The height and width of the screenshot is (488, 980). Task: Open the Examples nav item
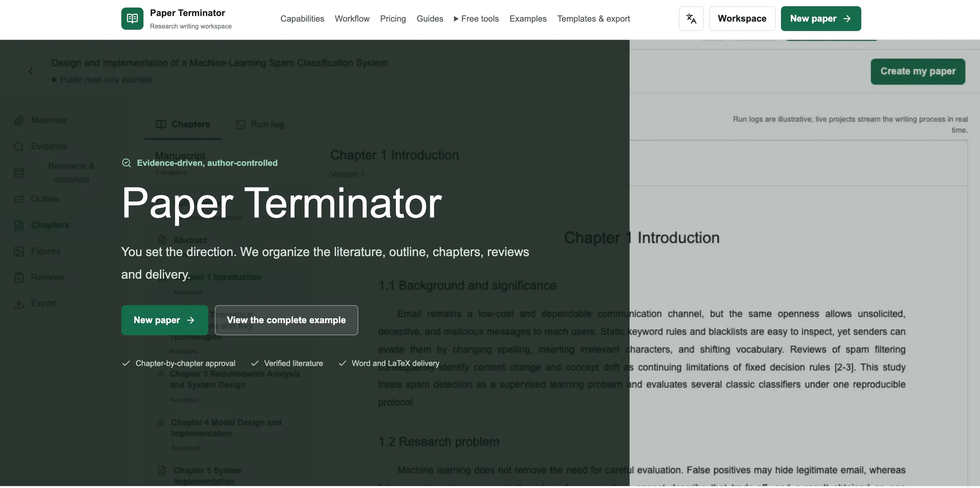(528, 19)
